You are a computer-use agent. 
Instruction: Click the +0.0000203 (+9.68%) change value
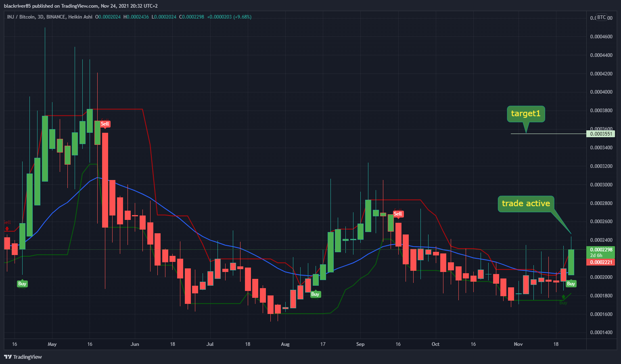(x=229, y=17)
